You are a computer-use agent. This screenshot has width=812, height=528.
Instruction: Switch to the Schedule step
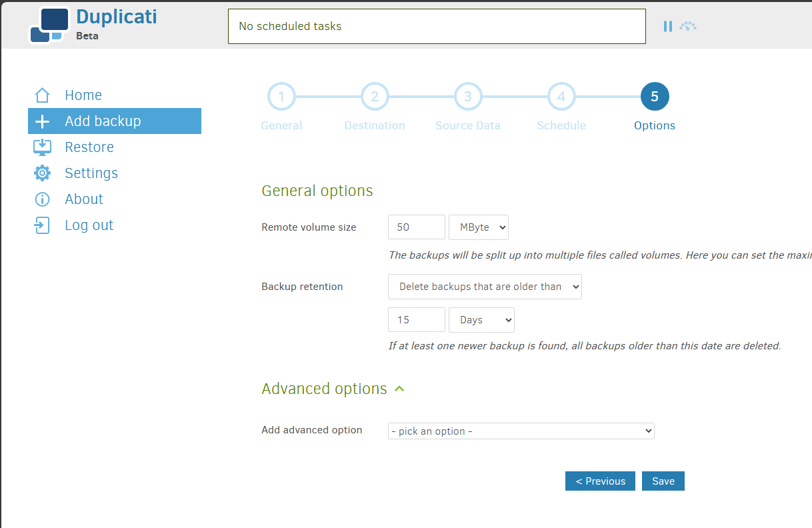tap(561, 96)
